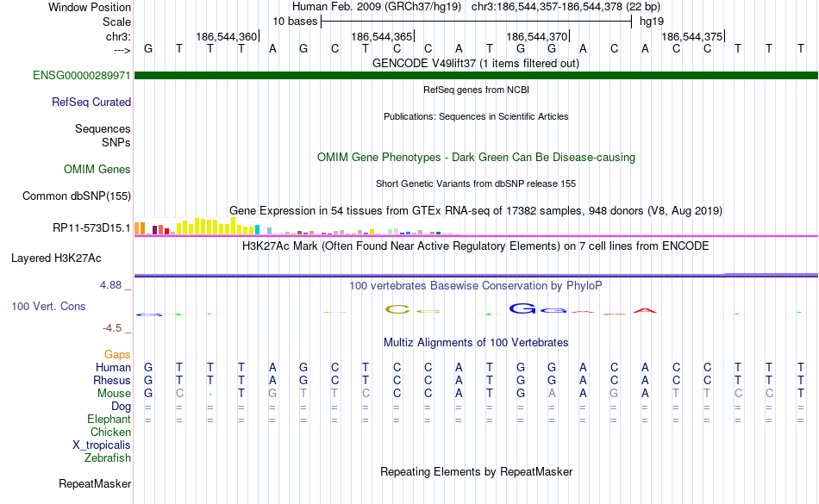Click the Zebrafish species row label
Viewport: 819px width, 504px height.
[x=108, y=457]
